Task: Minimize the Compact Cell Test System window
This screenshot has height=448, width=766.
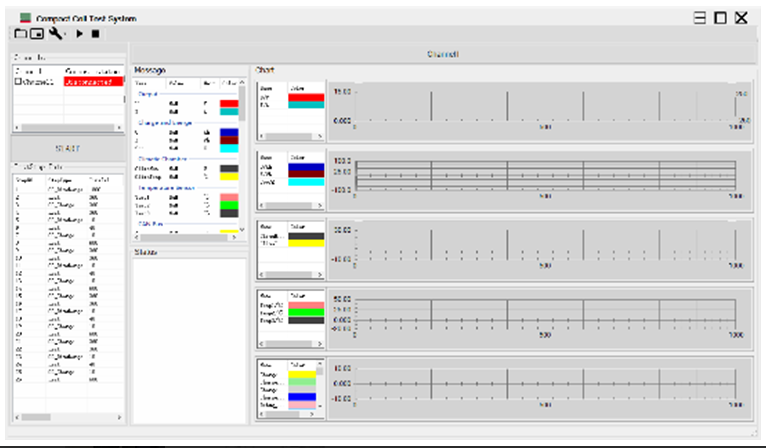Action: 700,18
